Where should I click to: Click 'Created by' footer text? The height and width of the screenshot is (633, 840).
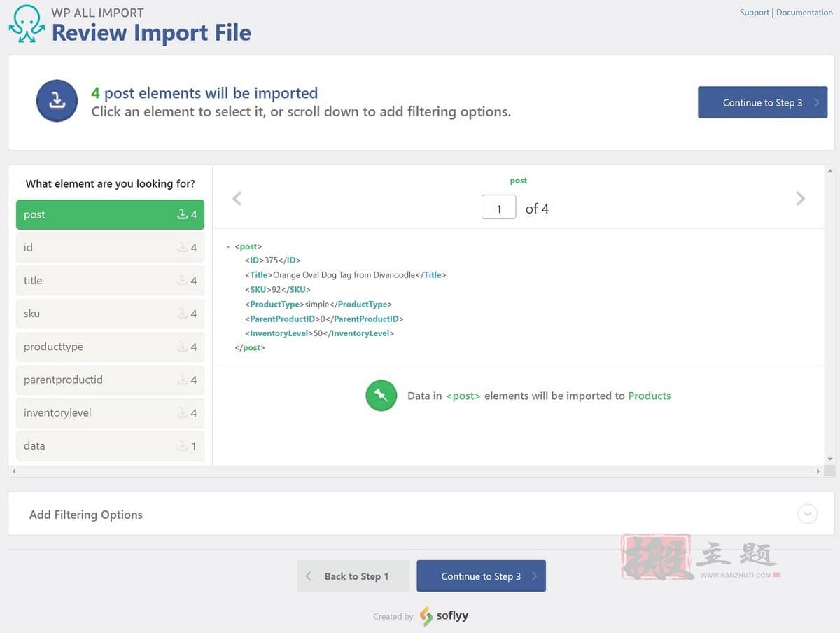393,617
